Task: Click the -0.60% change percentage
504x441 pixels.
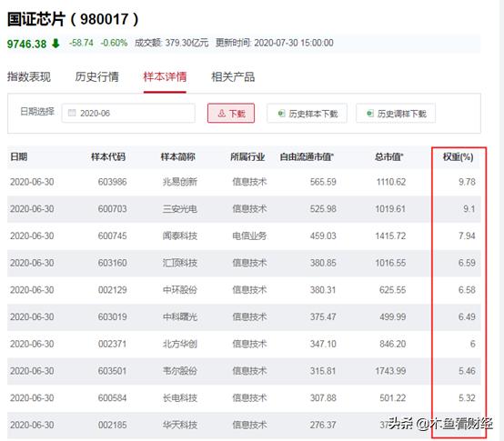Action: (x=114, y=43)
